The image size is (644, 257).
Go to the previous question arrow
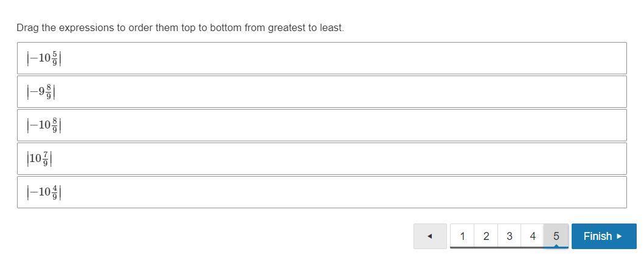pyautogui.click(x=429, y=236)
